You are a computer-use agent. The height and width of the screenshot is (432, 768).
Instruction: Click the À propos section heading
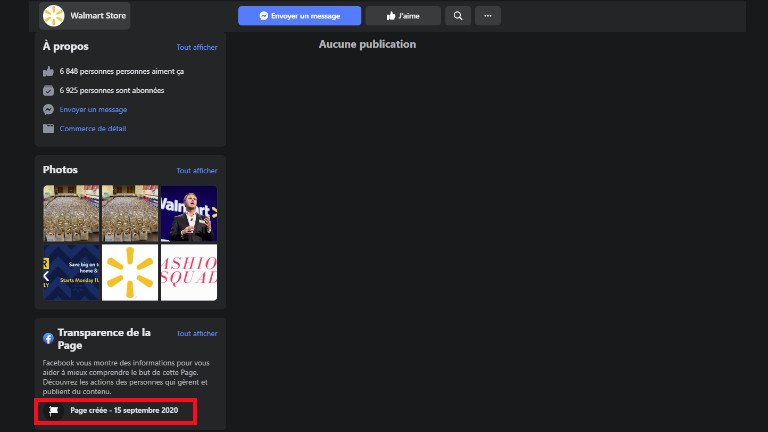(x=66, y=47)
